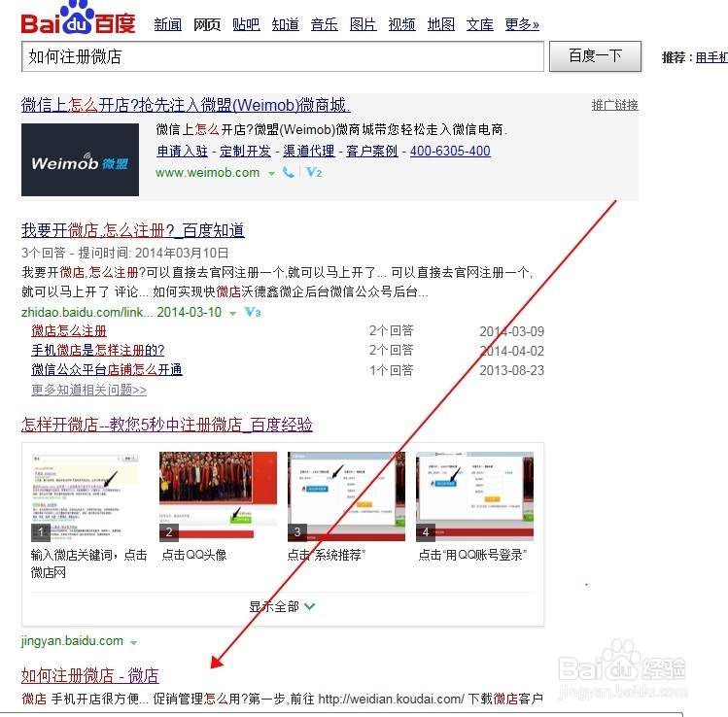The height and width of the screenshot is (717, 728).
Task: Click the V2 credibility badge icon
Action: coord(314,173)
